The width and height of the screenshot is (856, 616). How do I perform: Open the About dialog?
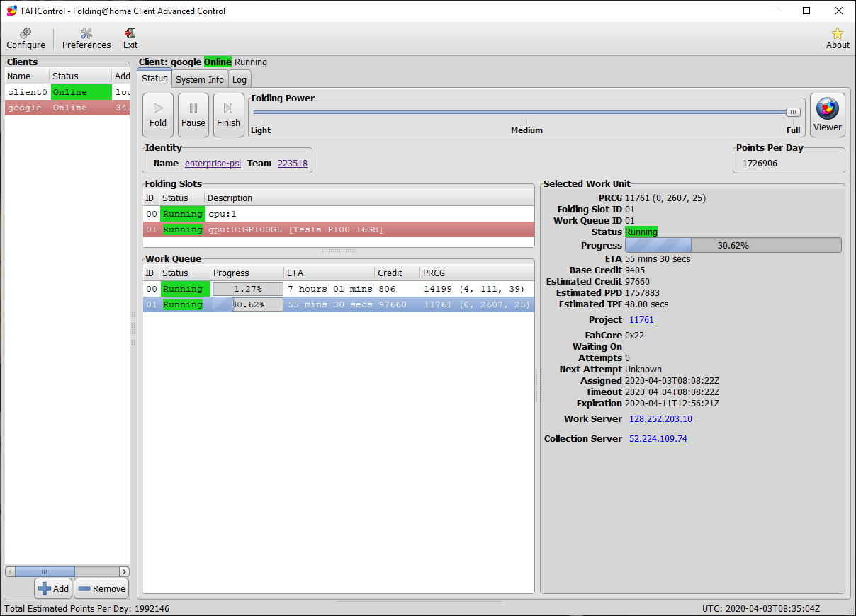838,39
